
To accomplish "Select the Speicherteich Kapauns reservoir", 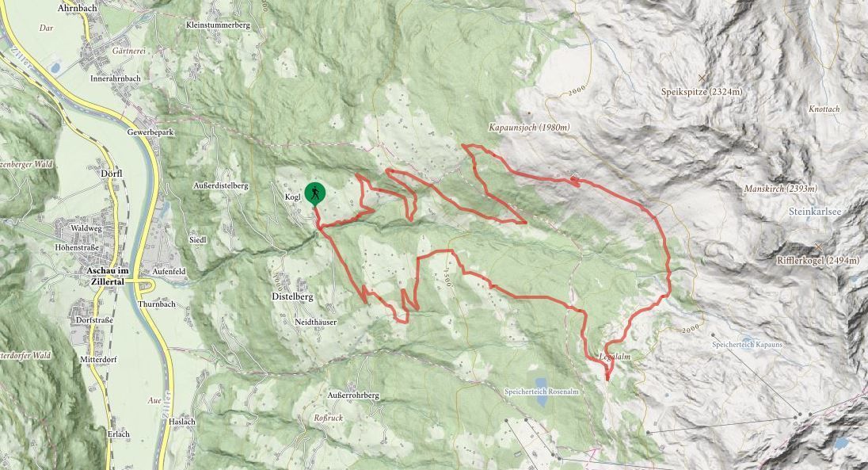I will 749,338.
